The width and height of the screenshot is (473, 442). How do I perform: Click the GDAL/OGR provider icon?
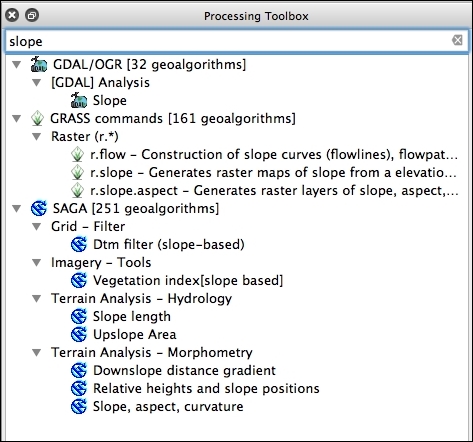pos(39,64)
